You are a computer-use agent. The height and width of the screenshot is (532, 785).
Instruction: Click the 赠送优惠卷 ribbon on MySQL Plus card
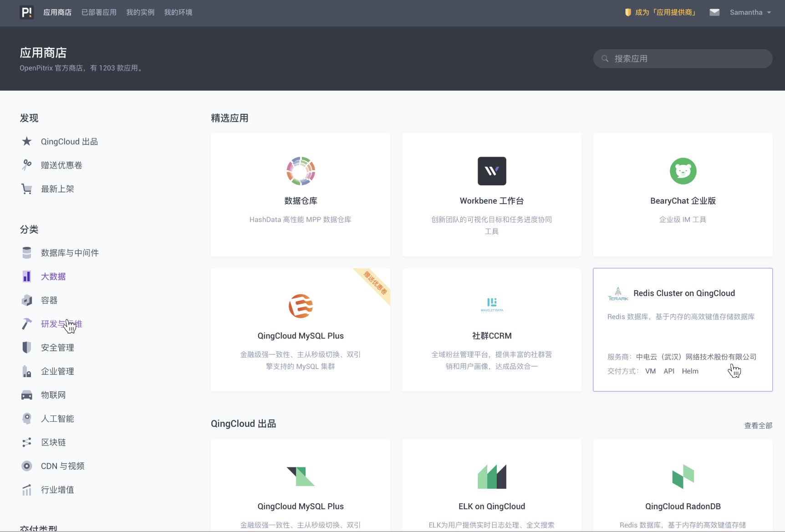[x=375, y=283]
